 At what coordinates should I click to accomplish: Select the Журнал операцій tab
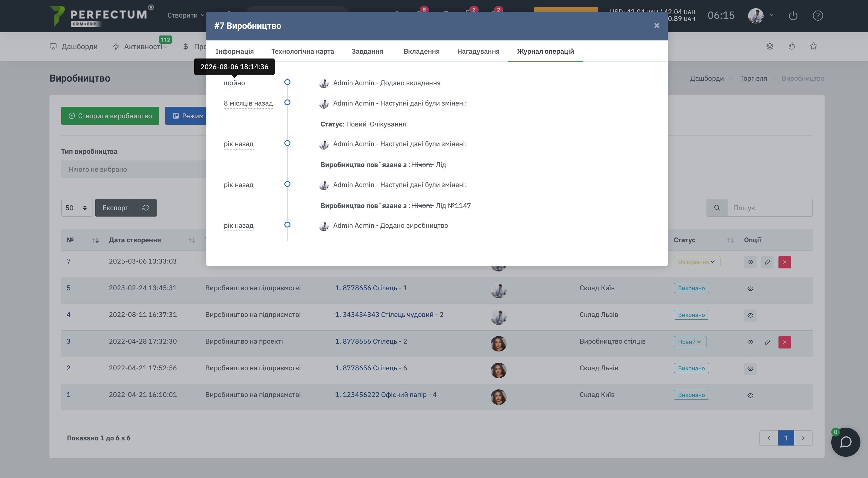(545, 51)
